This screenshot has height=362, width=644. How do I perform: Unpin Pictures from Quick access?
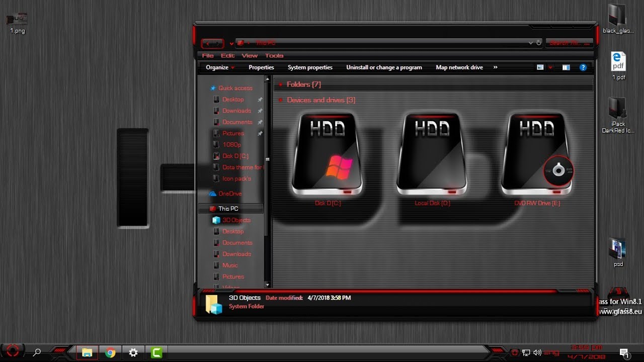[260, 133]
